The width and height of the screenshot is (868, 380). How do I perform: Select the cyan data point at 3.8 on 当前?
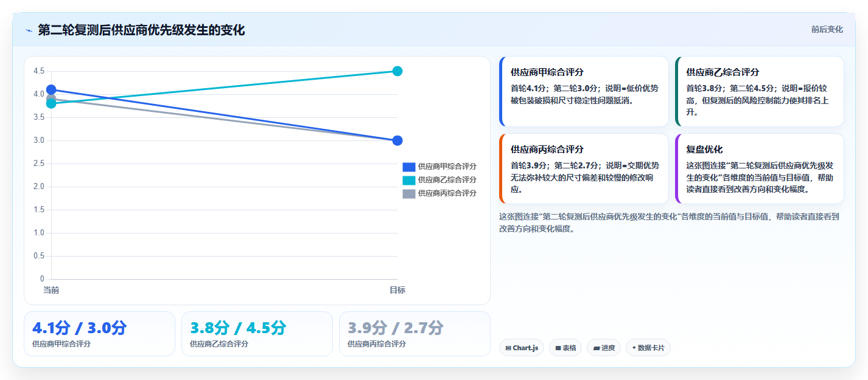(x=51, y=103)
